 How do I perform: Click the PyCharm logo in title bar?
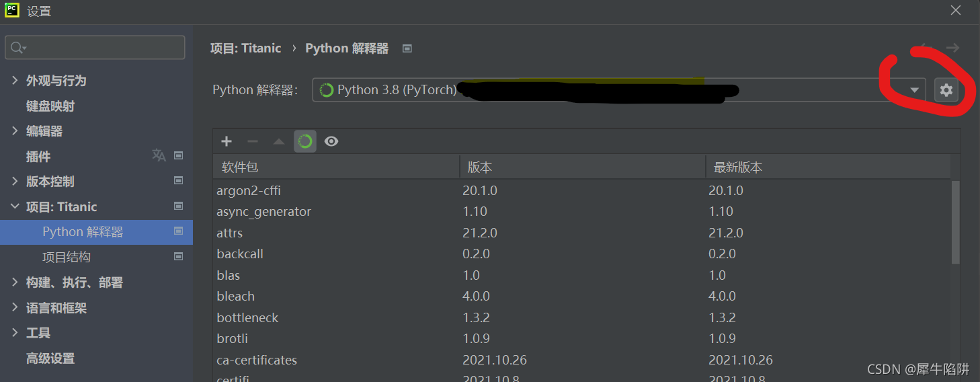pos(12,10)
